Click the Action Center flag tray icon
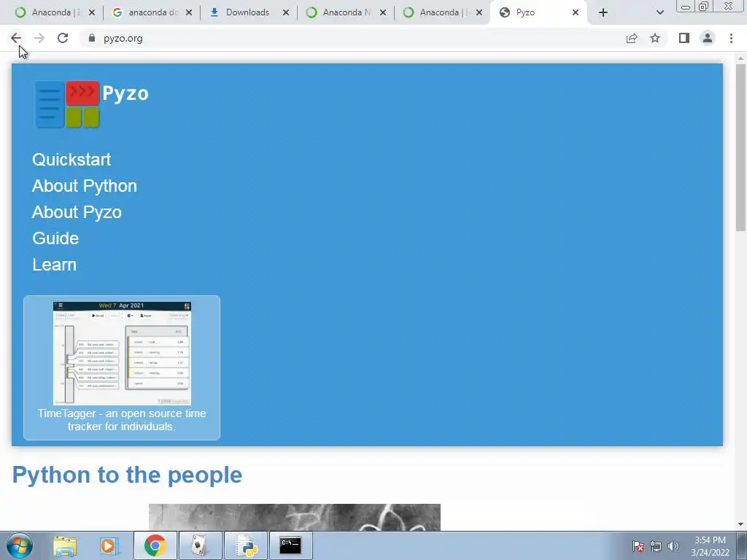This screenshot has height=560, width=747. click(638, 546)
